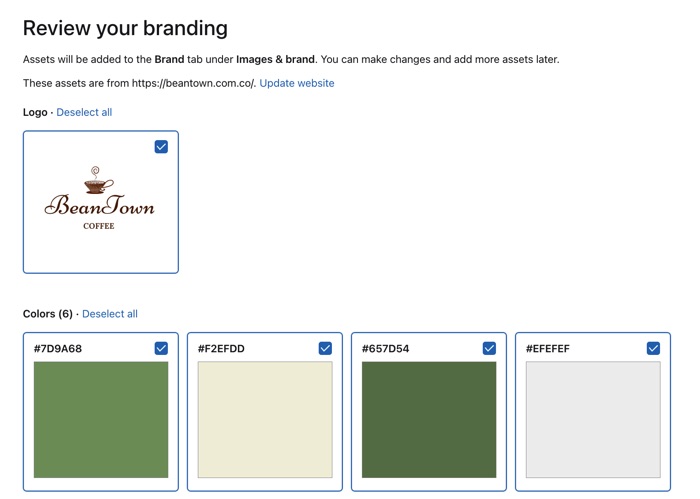Toggle the #F2EFDD color checkbox
This screenshot has height=499, width=700.
(x=325, y=348)
